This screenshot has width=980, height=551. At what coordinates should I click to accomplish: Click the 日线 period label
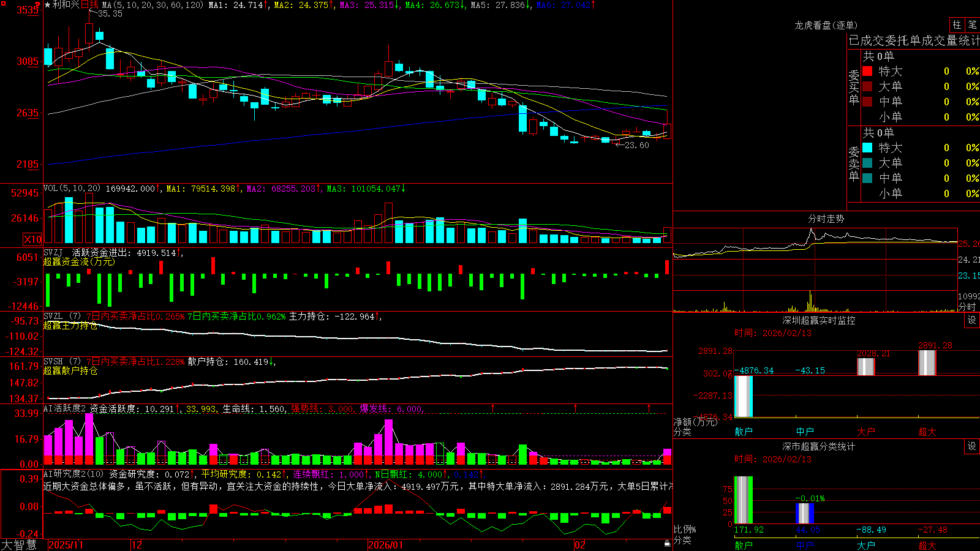coord(89,5)
